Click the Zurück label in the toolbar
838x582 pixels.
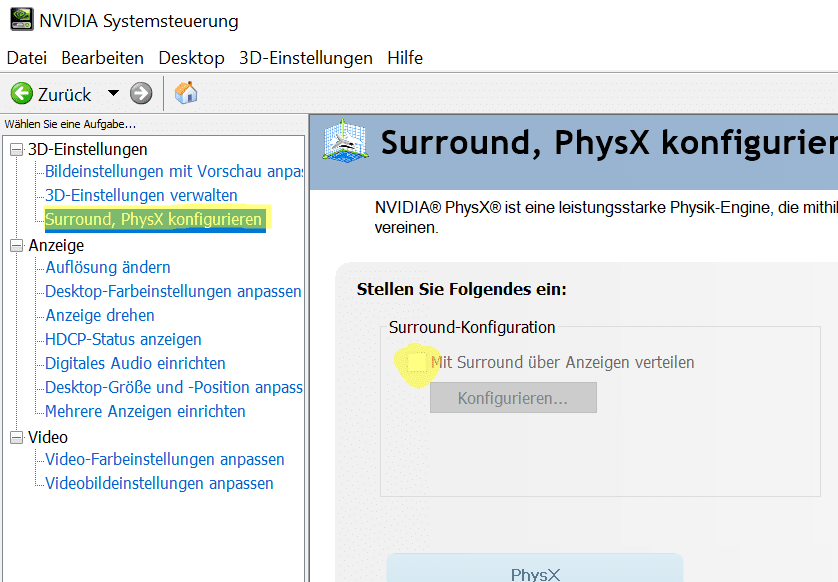(x=65, y=95)
